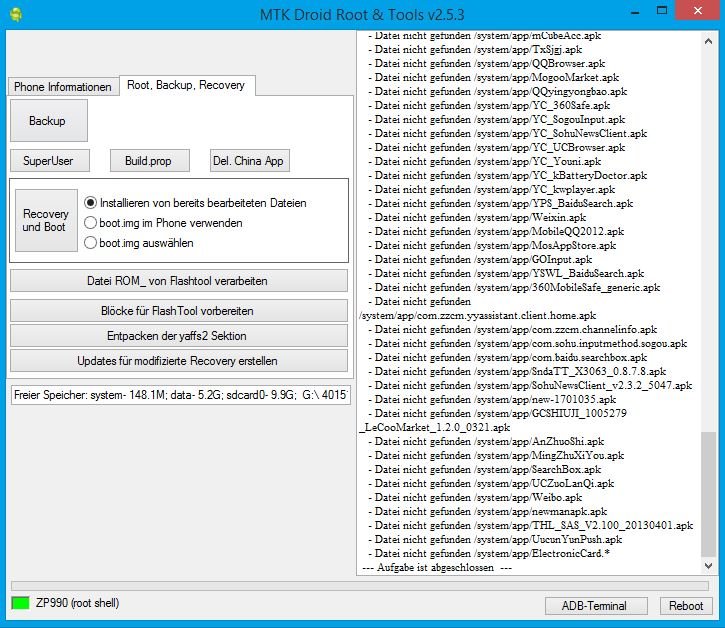Click Datei ROM_ von Flashtool verarbeiten
Screen dimensions: 725x628
pyautogui.click(x=178, y=281)
